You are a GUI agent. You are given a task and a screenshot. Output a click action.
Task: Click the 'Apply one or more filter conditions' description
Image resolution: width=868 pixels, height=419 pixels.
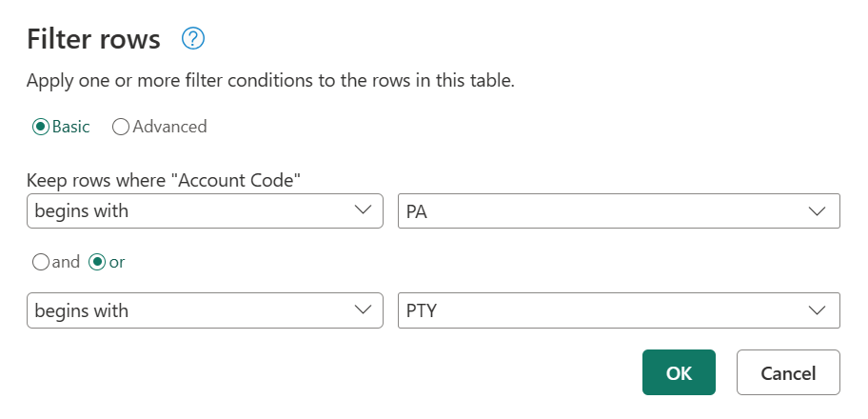click(x=270, y=81)
